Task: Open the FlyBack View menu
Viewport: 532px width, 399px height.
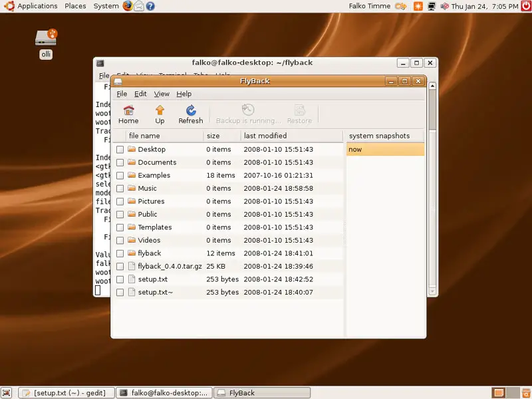Action: (162, 94)
